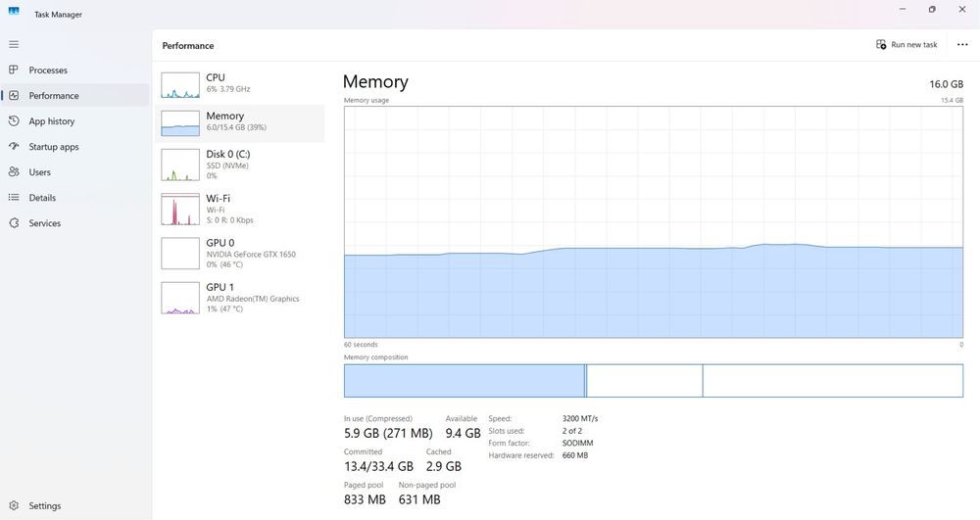
Task: Select the Memory entry in the list
Action: 240,122
